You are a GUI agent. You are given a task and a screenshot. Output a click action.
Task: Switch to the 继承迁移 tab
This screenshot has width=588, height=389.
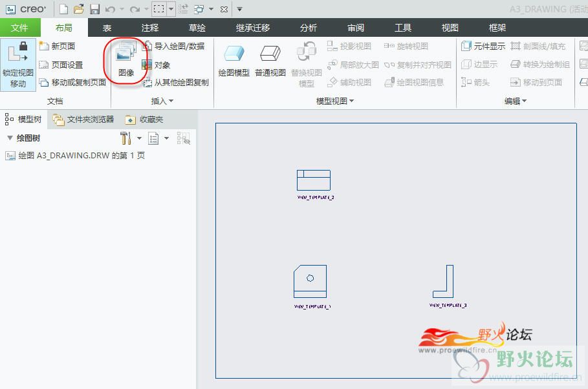point(253,28)
